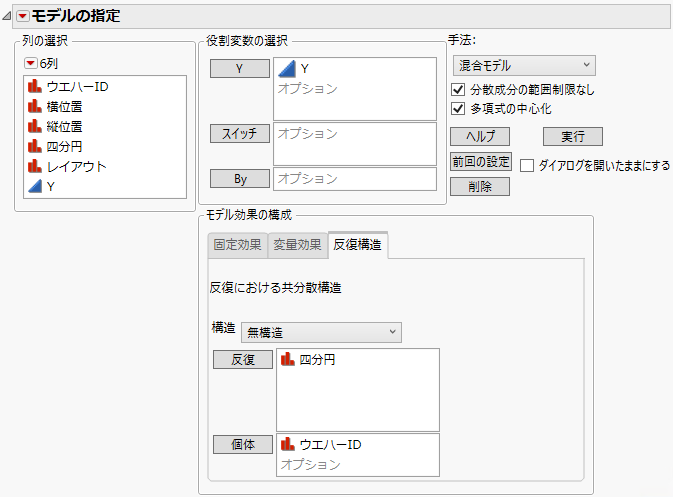Switch to the 固定効果 tab

coord(238,245)
